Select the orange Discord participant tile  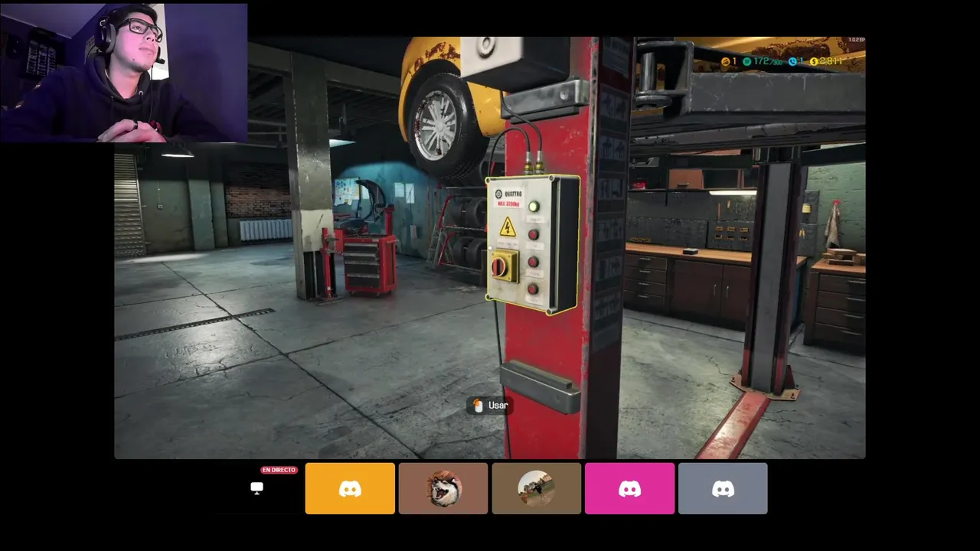pos(350,488)
